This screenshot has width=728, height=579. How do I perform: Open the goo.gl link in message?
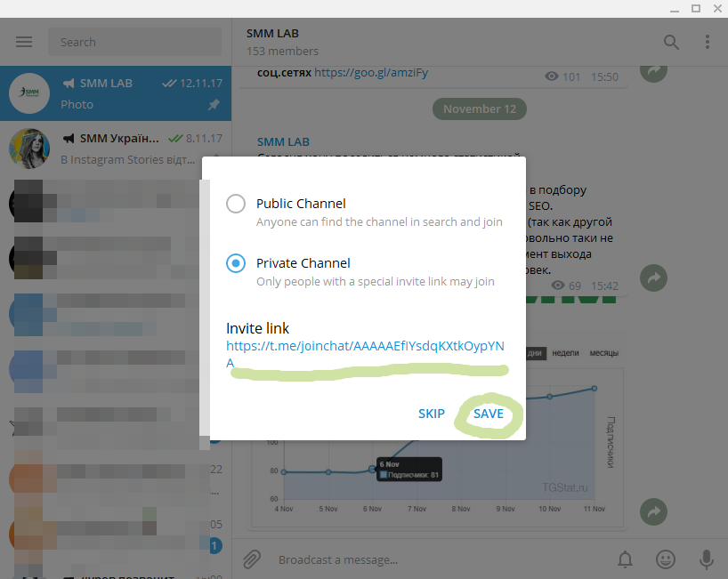coord(371,73)
